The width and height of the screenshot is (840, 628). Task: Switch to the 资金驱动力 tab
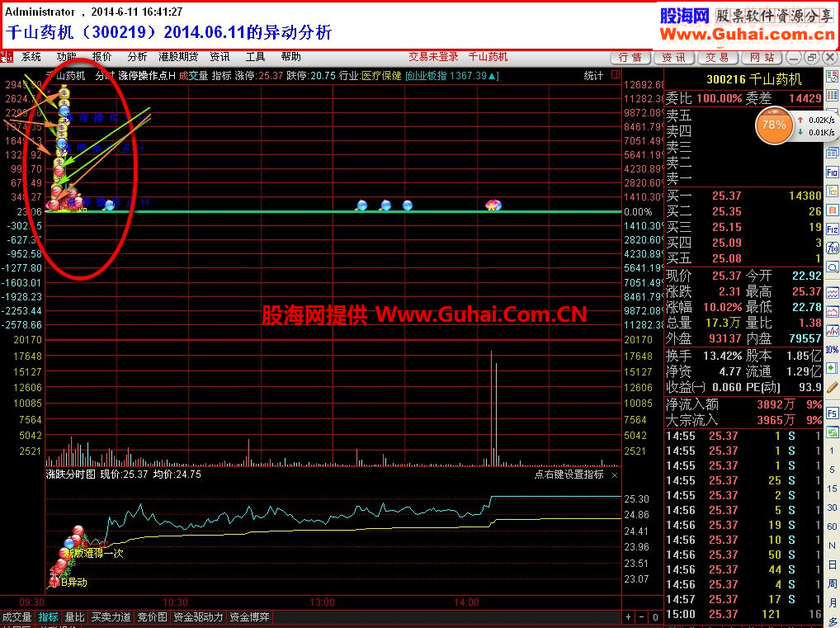pyautogui.click(x=198, y=617)
